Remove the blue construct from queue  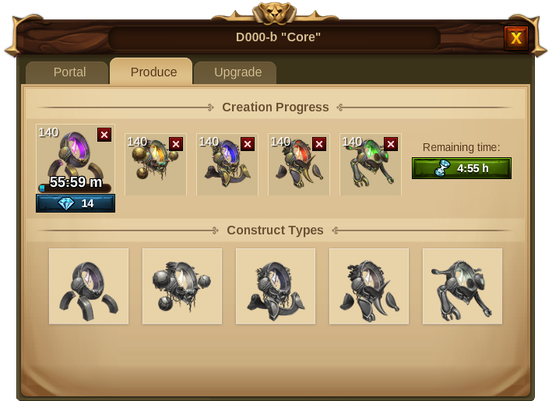tap(247, 144)
